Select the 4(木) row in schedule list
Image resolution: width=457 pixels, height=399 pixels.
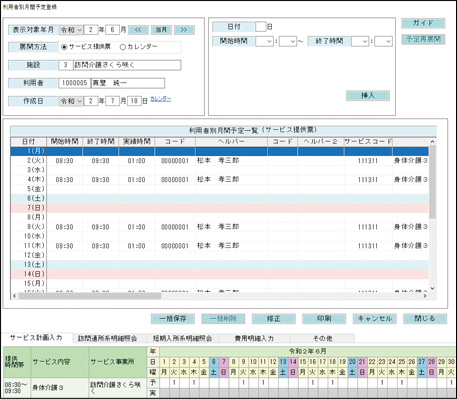219,180
